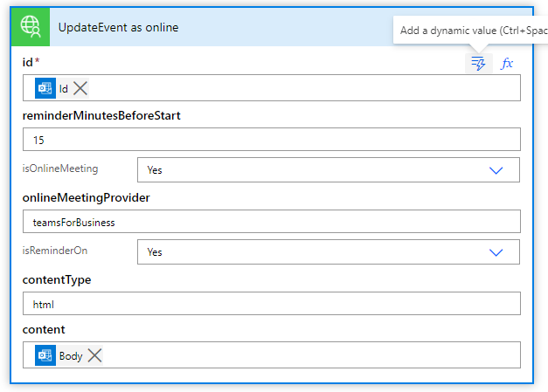The height and width of the screenshot is (392, 548).
Task: Click the Outlook icon on Id token
Action: click(45, 88)
